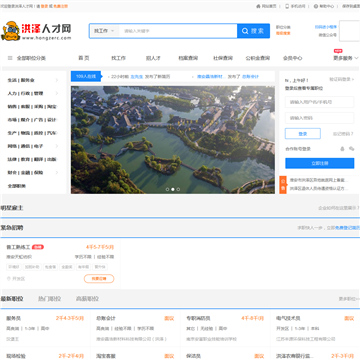This screenshot has height=360, width=360.
Task: Go to the 首页 nav tab
Action: (84, 58)
